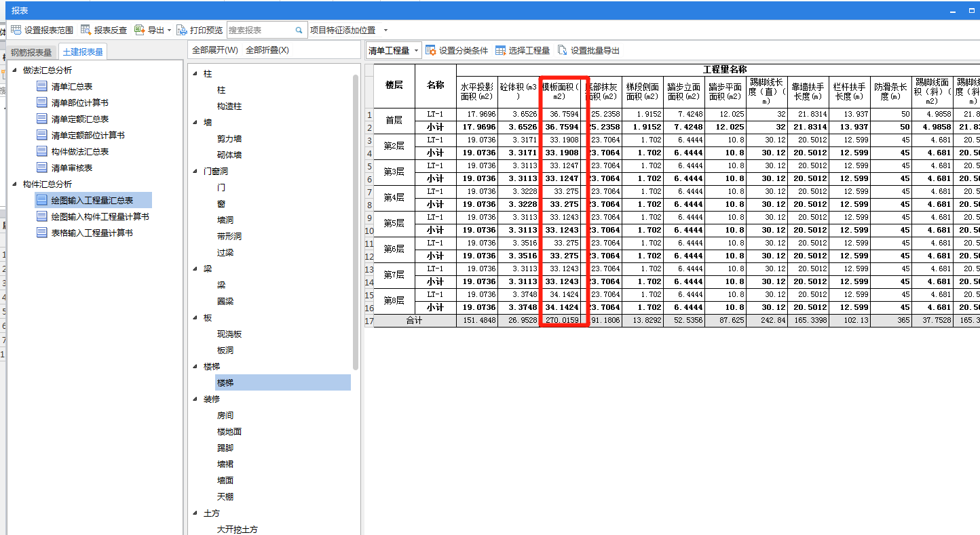The image size is (980, 535).
Task: Select 圈梁 in category tree
Action: pos(225,302)
